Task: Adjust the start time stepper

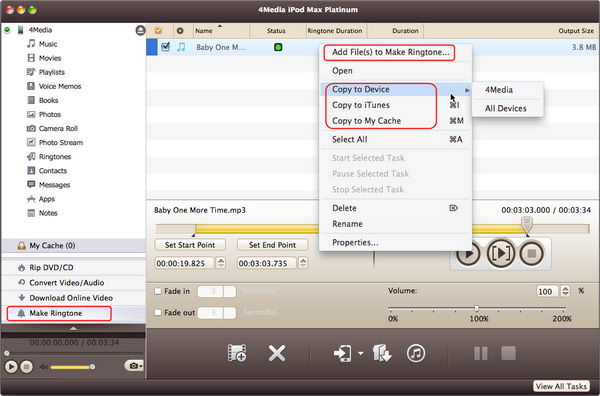Action: tap(221, 263)
